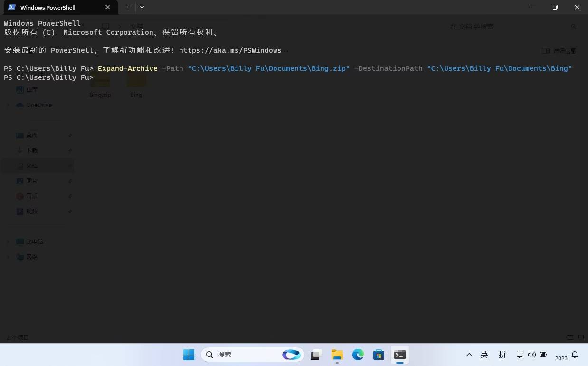
Task: Expand the new tab profile dropdown
Action: pyautogui.click(x=142, y=7)
